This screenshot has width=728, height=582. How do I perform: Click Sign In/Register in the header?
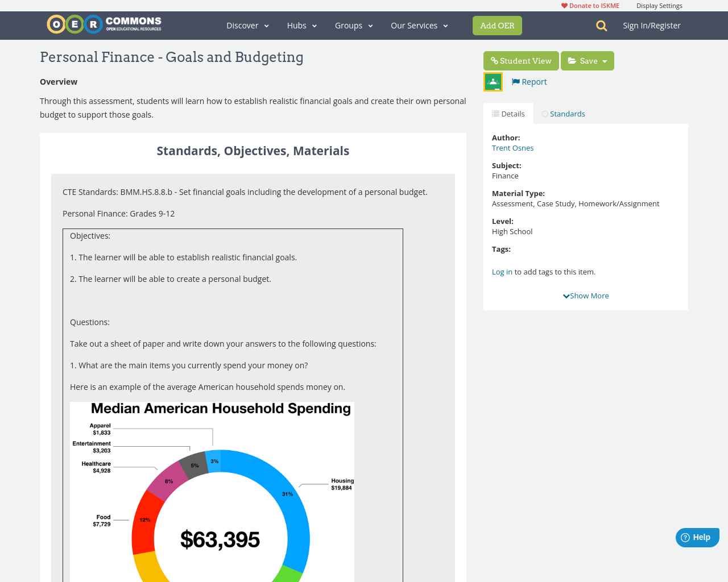tap(652, 24)
